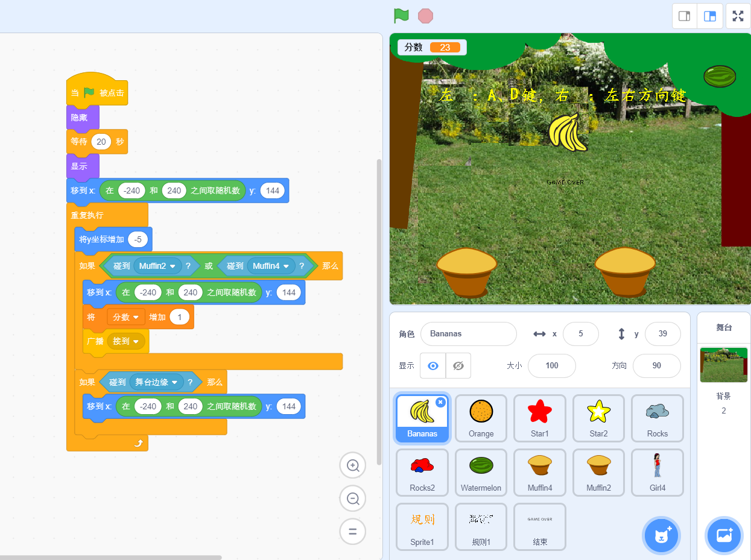
Task: Open the choose a sprite button
Action: click(x=662, y=535)
